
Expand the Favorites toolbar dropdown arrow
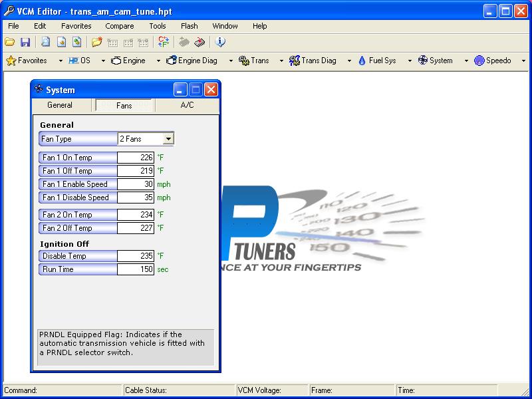coord(55,61)
